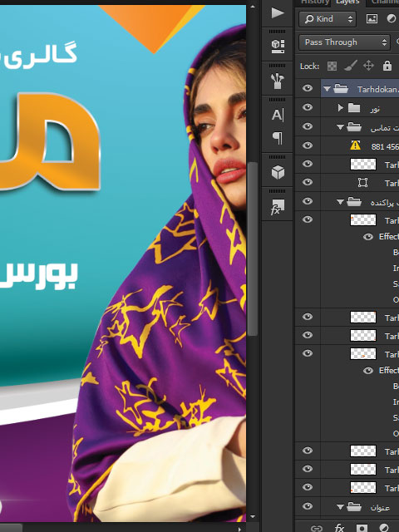Filter layers by pixel layers icon
The width and height of the screenshot is (399, 532).
[372, 19]
